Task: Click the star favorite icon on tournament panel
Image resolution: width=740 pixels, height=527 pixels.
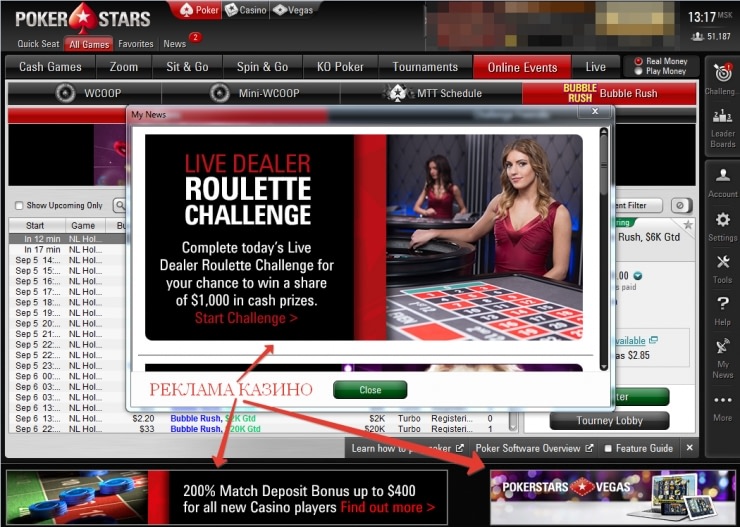Action: tap(688, 225)
